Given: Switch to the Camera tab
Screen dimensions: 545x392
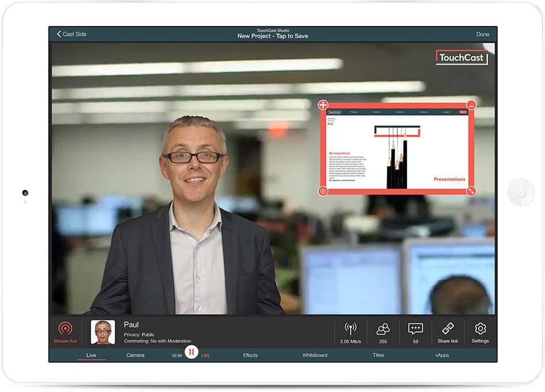Looking at the screenshot, I should coord(135,355).
